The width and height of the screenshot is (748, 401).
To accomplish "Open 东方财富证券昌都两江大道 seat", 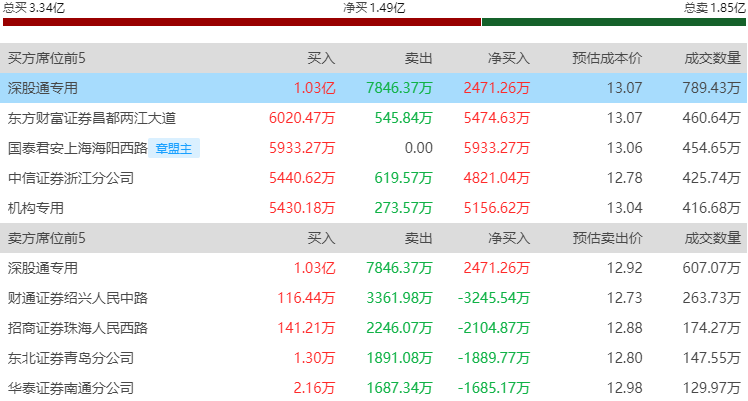I will point(92,118).
